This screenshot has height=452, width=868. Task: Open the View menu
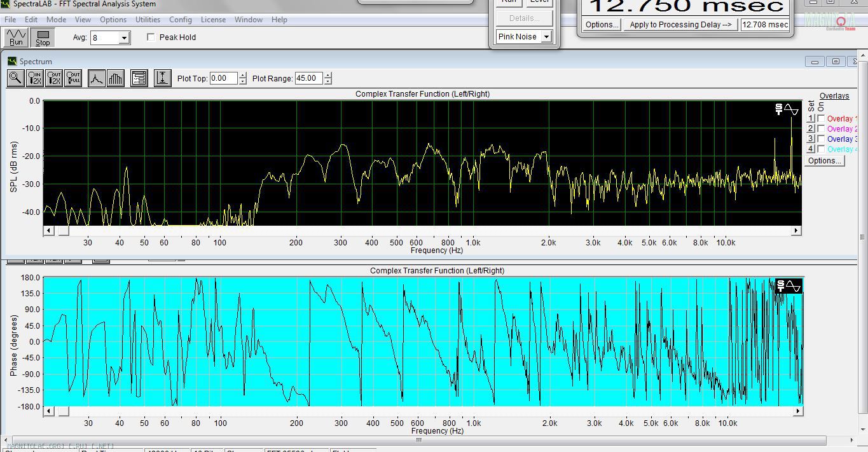[x=83, y=20]
